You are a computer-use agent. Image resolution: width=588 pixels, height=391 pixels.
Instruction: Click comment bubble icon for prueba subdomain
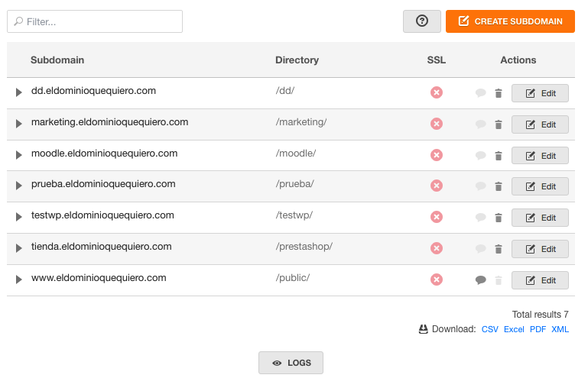click(x=481, y=186)
